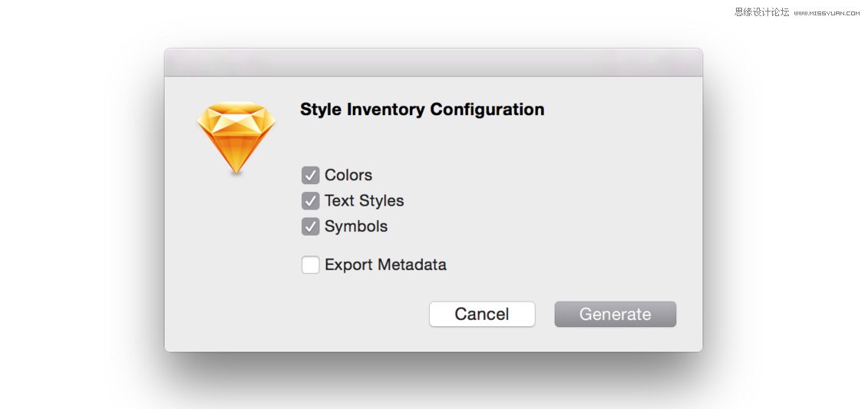Viewport: 868px width, 409px height.
Task: Toggle off the Symbols checkbox
Action: point(311,227)
